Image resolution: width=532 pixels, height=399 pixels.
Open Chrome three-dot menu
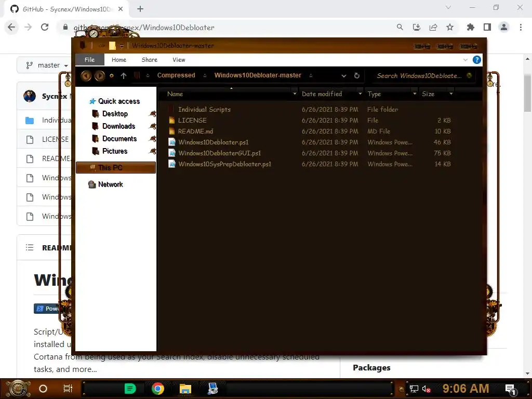(521, 27)
